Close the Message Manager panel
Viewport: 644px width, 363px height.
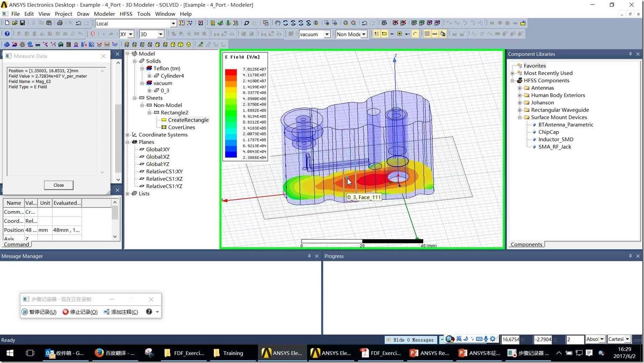pos(317,256)
